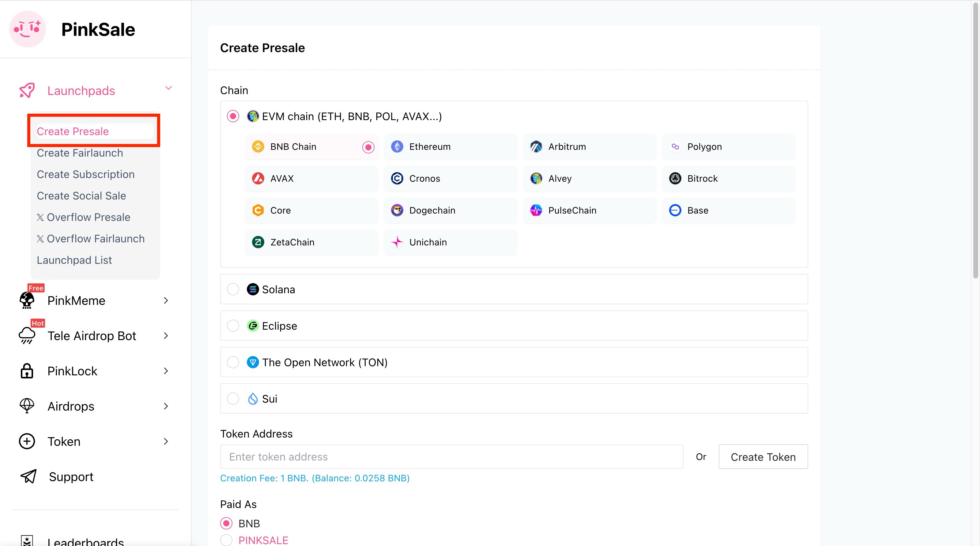Select the Sui radio button
This screenshot has height=546, width=980.
click(x=233, y=399)
